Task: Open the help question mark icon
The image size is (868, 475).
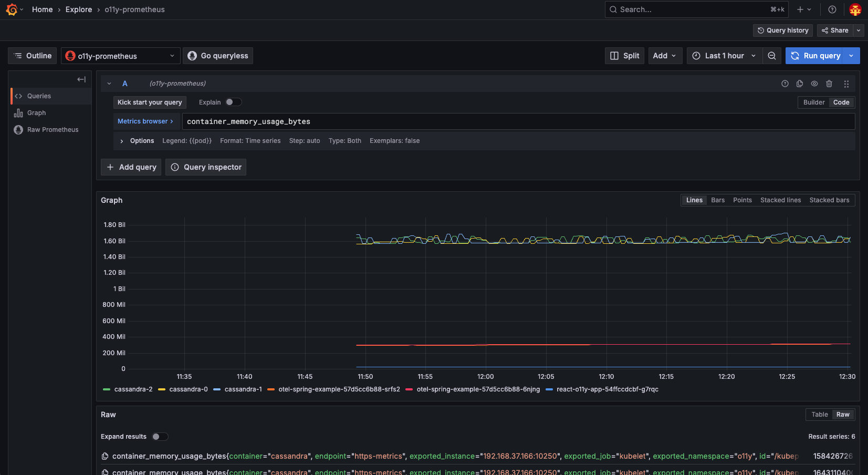Action: pyautogui.click(x=832, y=9)
